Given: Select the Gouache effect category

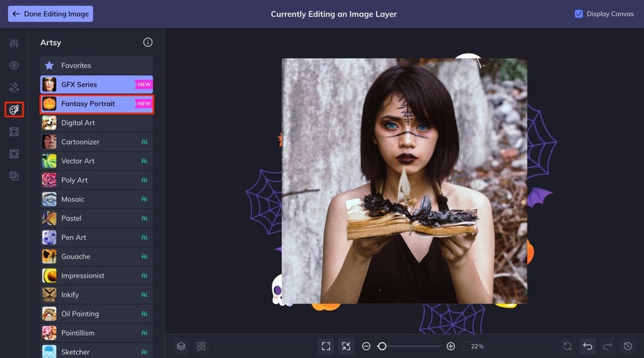Looking at the screenshot, I should (x=96, y=256).
